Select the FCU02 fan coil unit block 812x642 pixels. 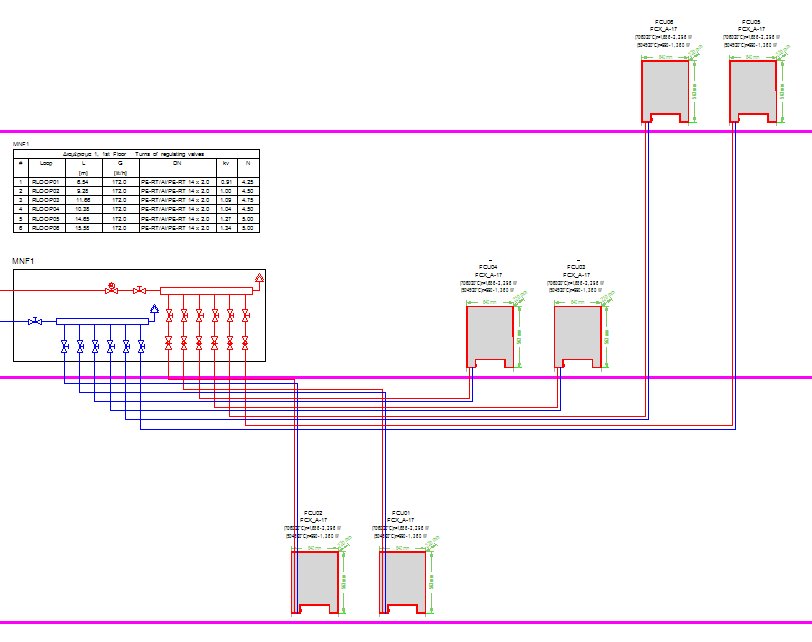tap(314, 580)
